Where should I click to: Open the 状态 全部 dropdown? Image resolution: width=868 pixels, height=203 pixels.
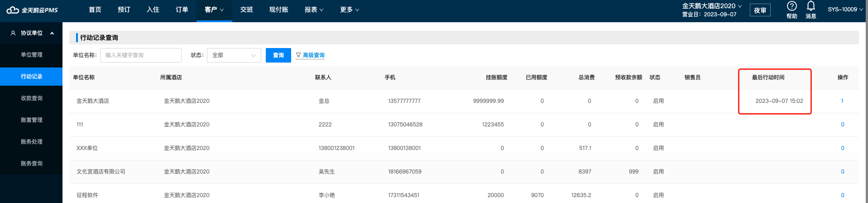pos(234,55)
